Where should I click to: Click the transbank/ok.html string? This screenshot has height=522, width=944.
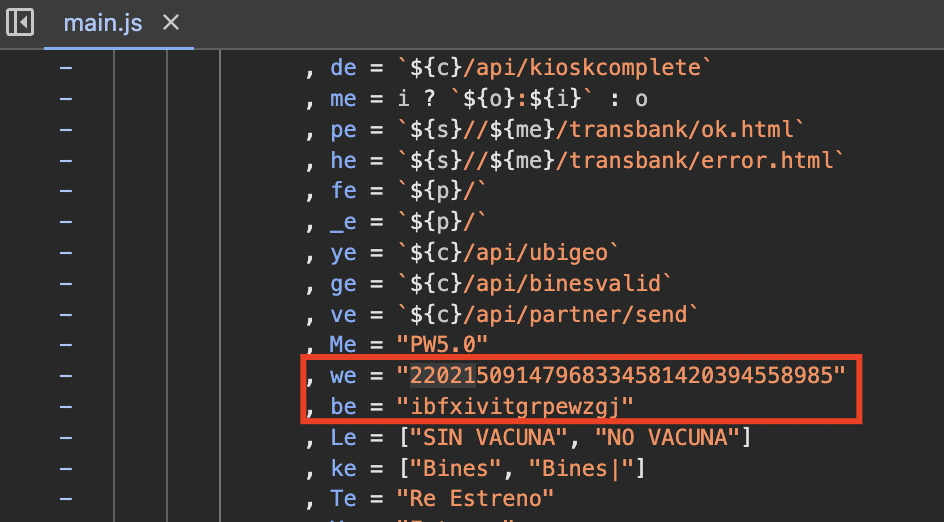[x=601, y=129]
